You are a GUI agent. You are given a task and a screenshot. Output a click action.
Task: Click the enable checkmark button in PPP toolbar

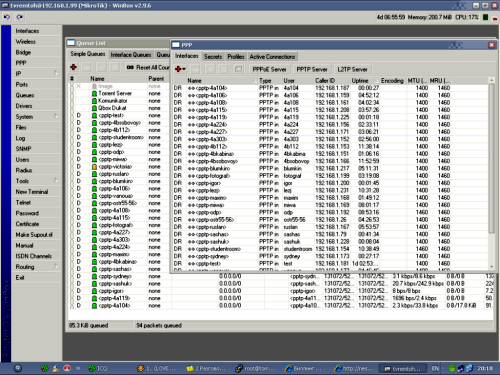coord(210,69)
